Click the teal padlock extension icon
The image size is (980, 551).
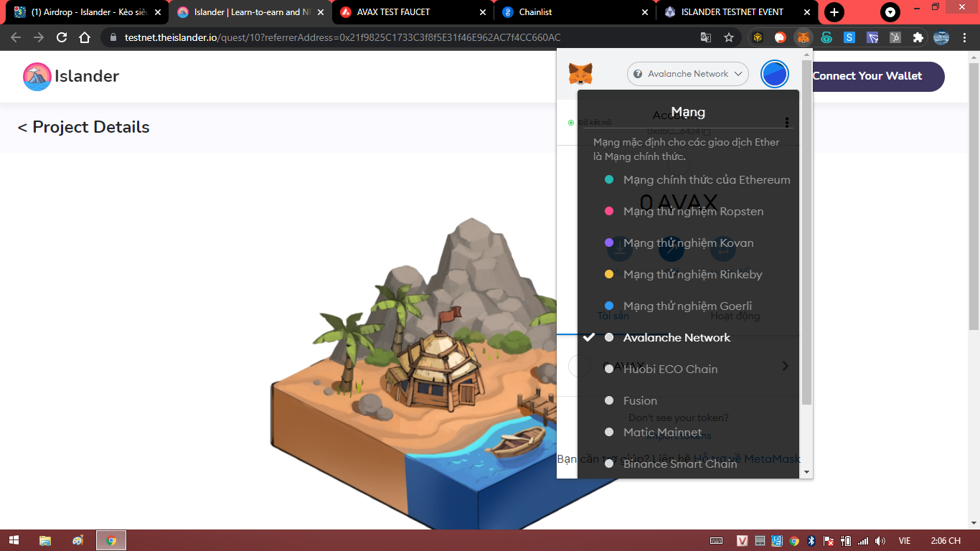(826, 37)
